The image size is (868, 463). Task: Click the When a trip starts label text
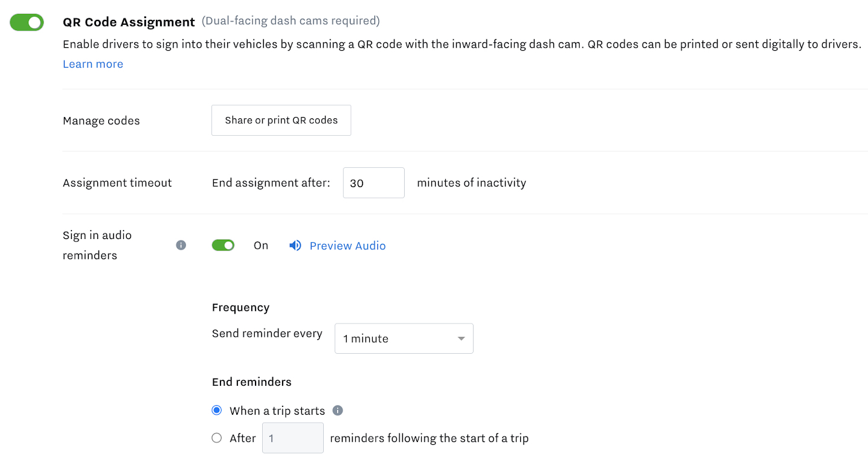[x=277, y=410]
